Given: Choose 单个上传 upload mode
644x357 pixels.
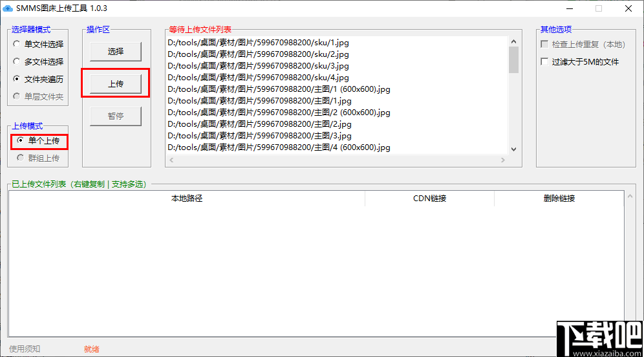Looking at the screenshot, I should (39, 141).
